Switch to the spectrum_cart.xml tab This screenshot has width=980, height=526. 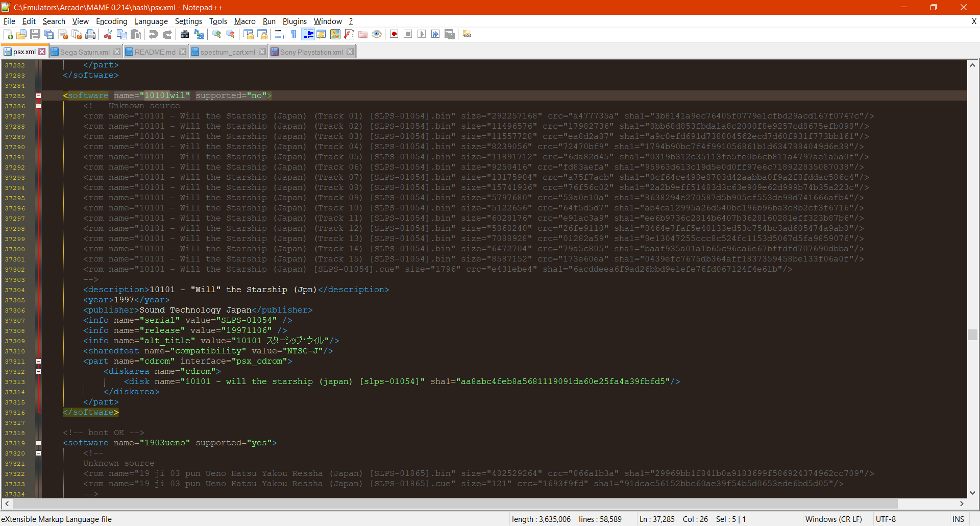tap(228, 52)
